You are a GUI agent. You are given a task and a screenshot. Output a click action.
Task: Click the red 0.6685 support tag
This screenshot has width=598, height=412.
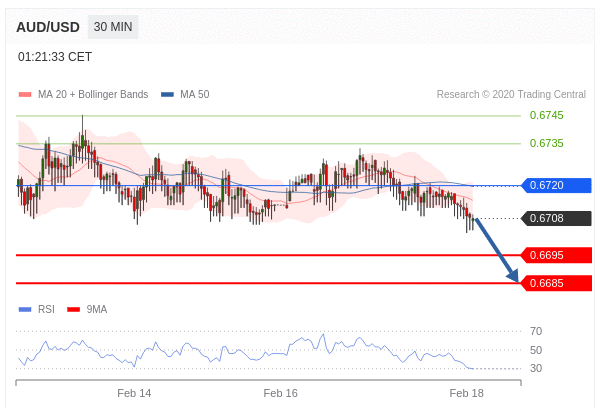click(556, 283)
